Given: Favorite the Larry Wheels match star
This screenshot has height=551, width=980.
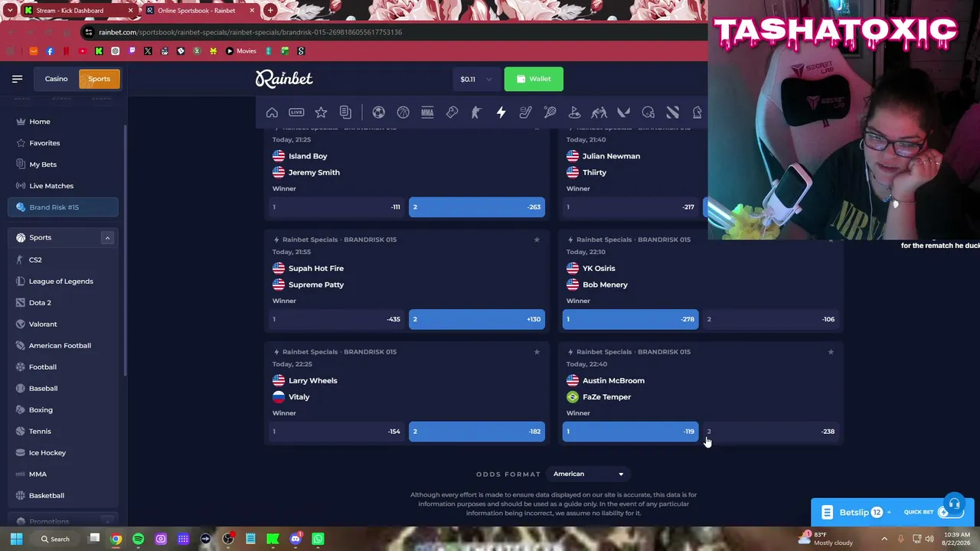Looking at the screenshot, I should pos(537,352).
